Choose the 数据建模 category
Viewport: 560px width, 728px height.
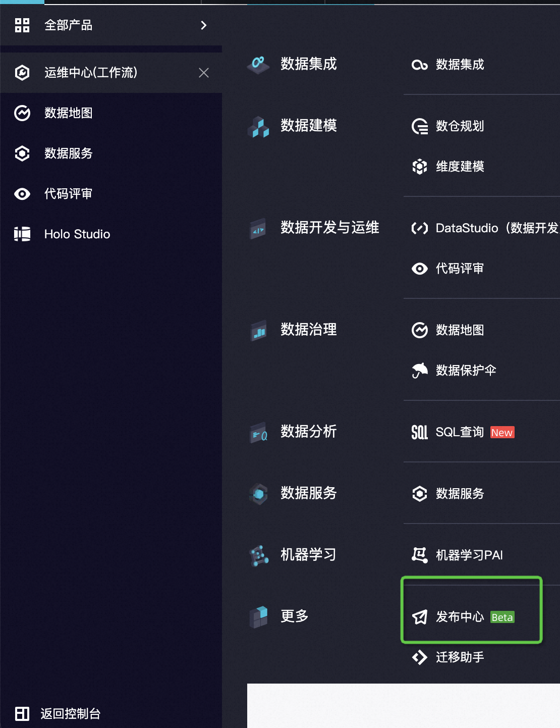308,126
